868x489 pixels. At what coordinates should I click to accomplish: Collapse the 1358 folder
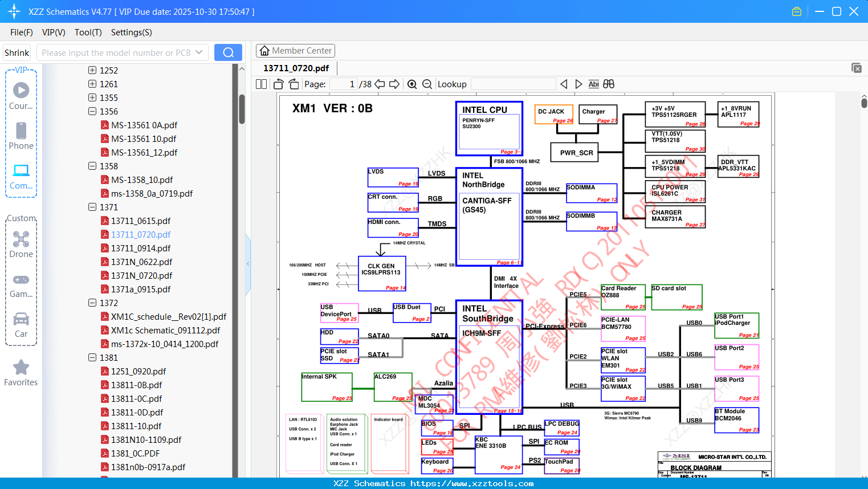click(x=92, y=166)
